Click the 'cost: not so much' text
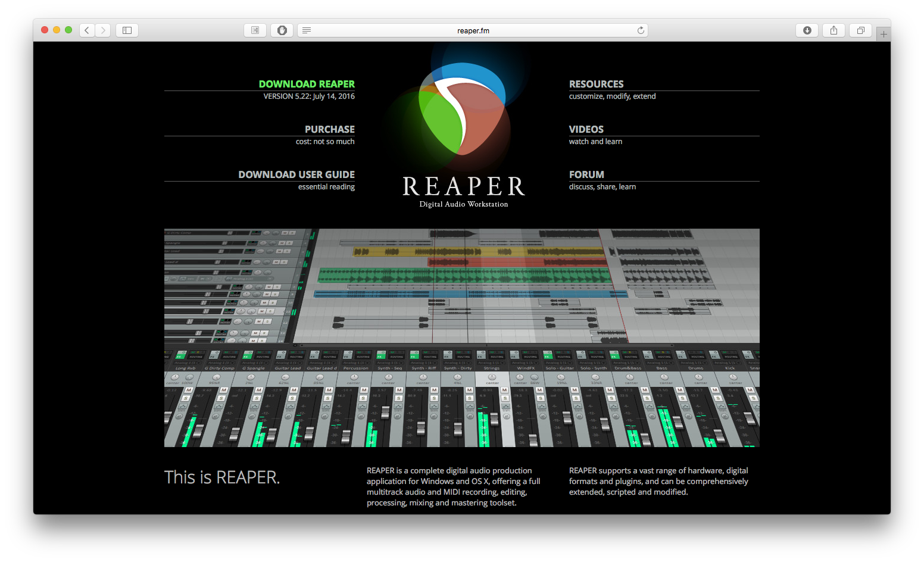 tap(325, 142)
